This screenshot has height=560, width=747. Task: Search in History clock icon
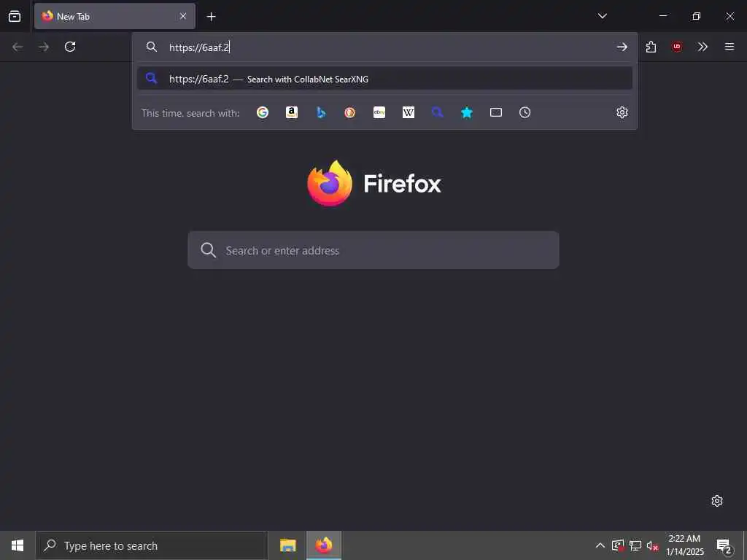[x=525, y=112]
